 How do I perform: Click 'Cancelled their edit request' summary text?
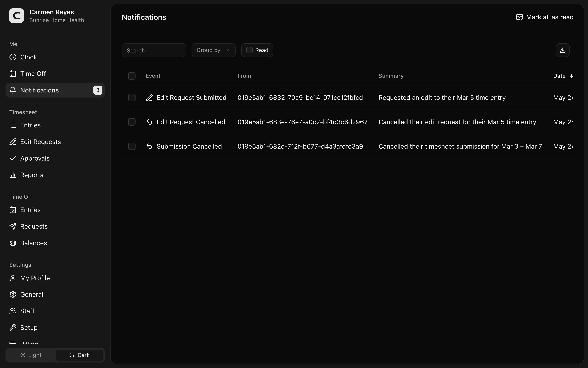[457, 122]
